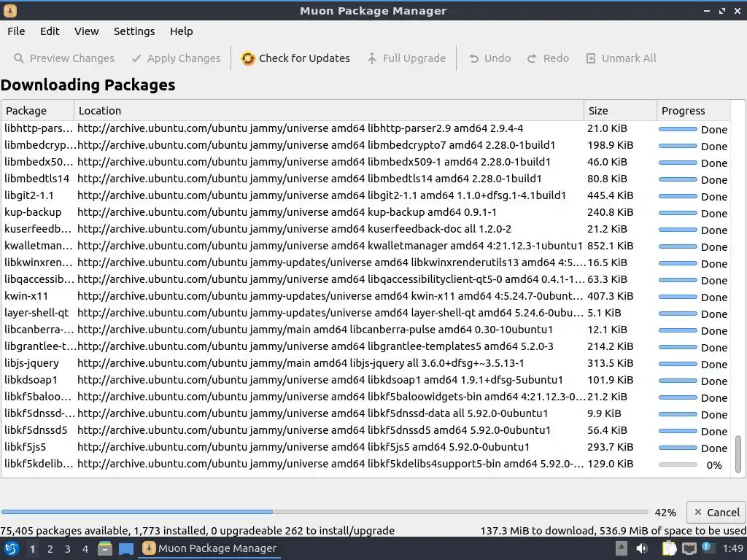
Task: Switch to workspace 3
Action: pyautogui.click(x=68, y=549)
